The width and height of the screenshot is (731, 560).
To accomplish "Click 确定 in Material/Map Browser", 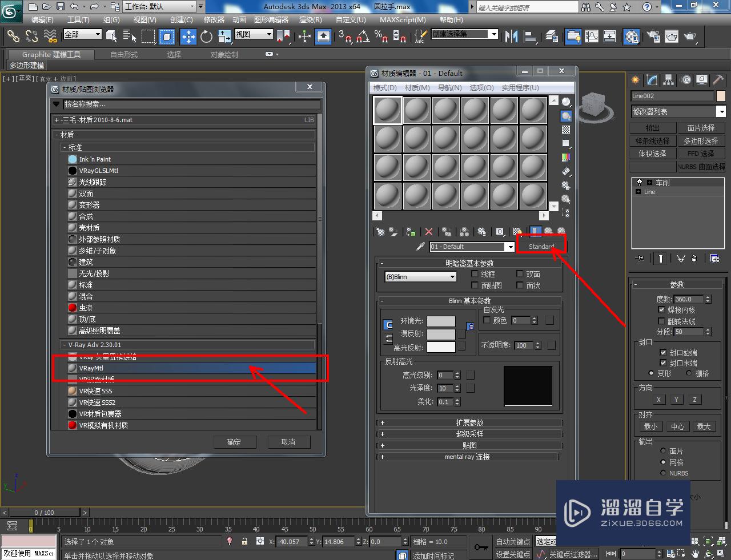I will (x=234, y=442).
